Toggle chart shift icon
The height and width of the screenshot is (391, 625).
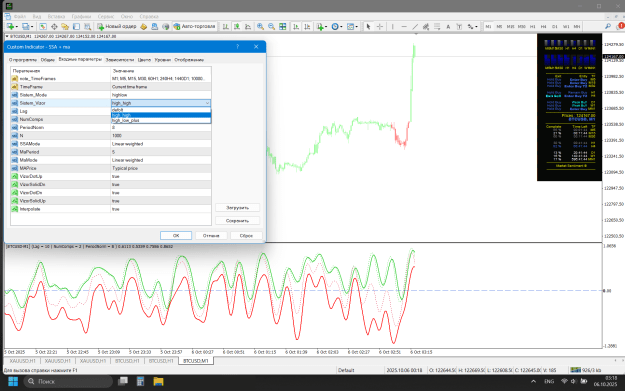(307, 26)
